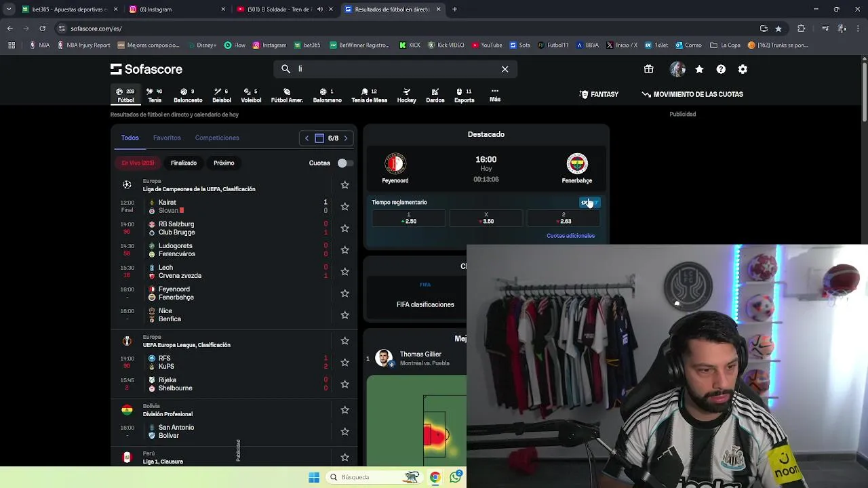Open the user profile avatar
This screenshot has width=868, height=488.
tap(677, 69)
